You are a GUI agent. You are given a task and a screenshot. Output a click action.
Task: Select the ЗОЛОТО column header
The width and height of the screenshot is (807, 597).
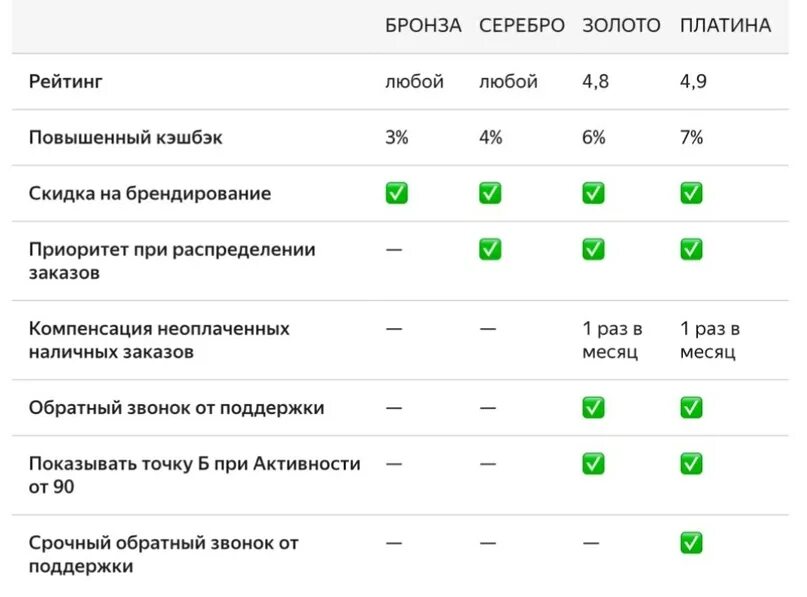pyautogui.click(x=621, y=25)
